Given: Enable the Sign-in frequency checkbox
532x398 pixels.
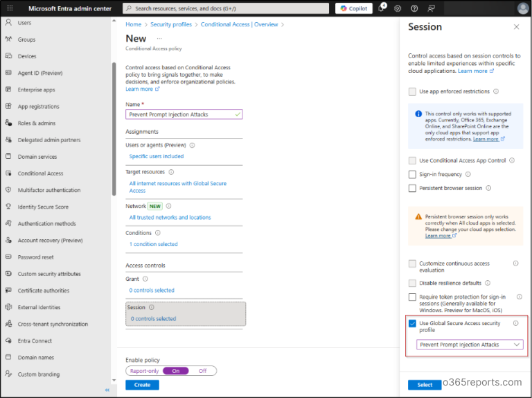Looking at the screenshot, I should (x=412, y=174).
